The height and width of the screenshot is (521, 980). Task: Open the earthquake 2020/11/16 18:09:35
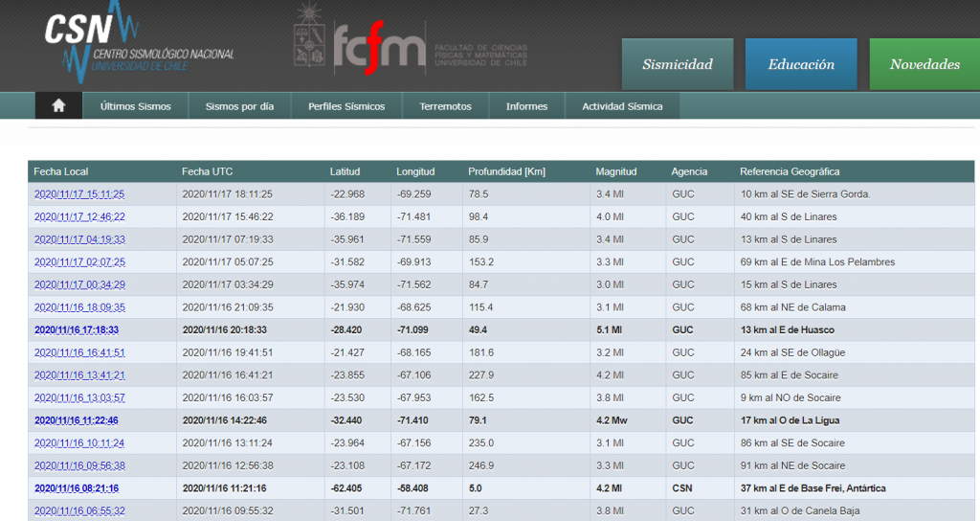click(x=79, y=307)
